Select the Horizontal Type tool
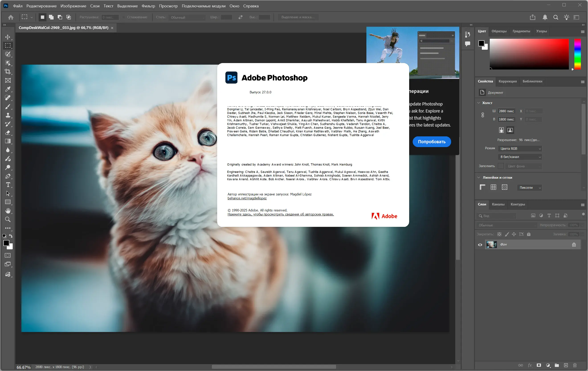 [8, 185]
